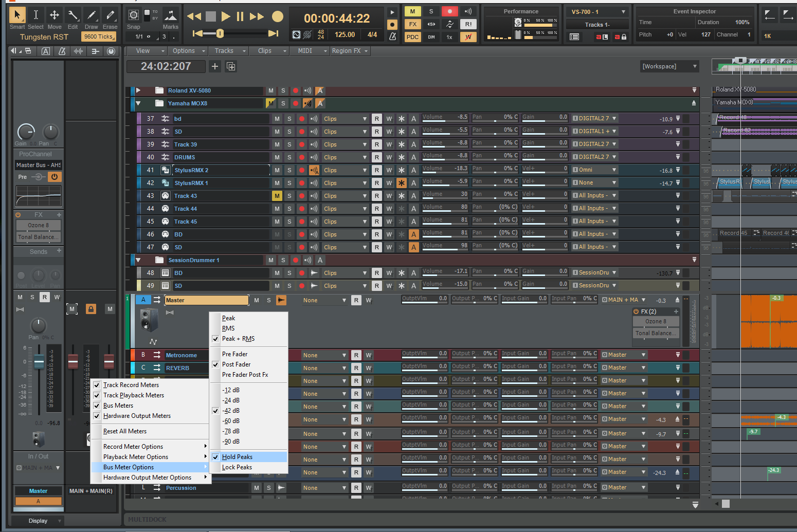This screenshot has width=797, height=532.
Task: Open Record Meter Options submenu
Action: pyautogui.click(x=150, y=447)
